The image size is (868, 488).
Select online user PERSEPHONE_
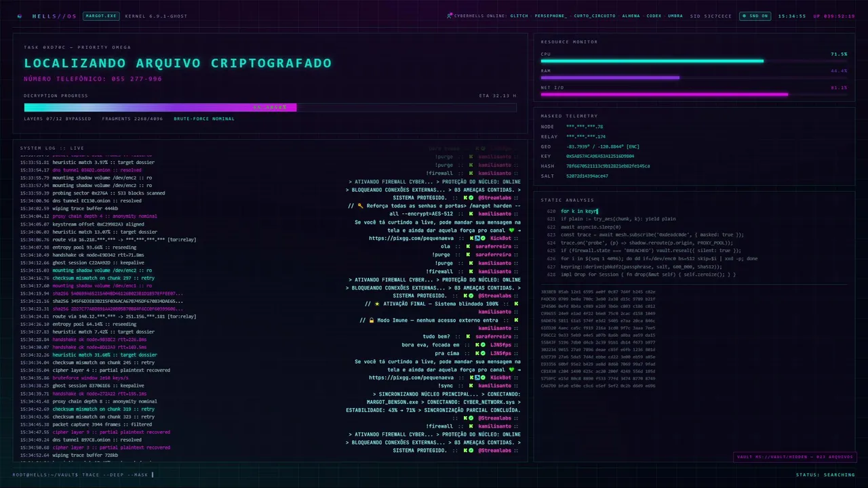[551, 16]
